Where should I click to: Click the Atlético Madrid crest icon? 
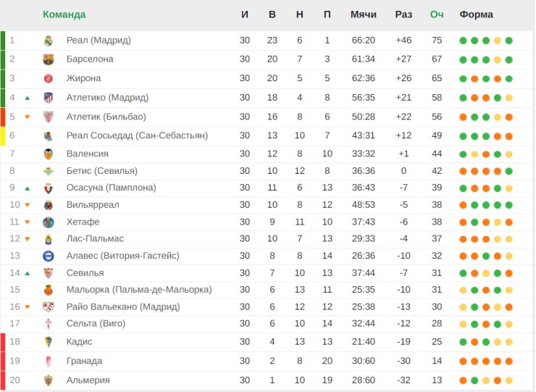pyautogui.click(x=49, y=98)
